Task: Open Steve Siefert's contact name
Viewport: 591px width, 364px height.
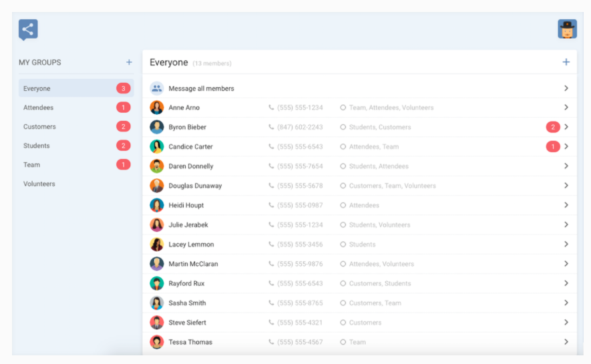Action: tap(188, 323)
